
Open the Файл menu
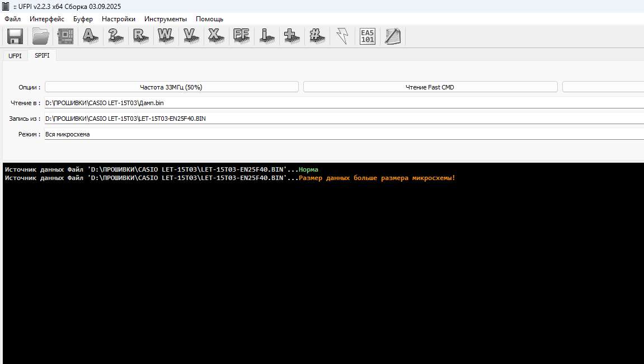point(12,18)
